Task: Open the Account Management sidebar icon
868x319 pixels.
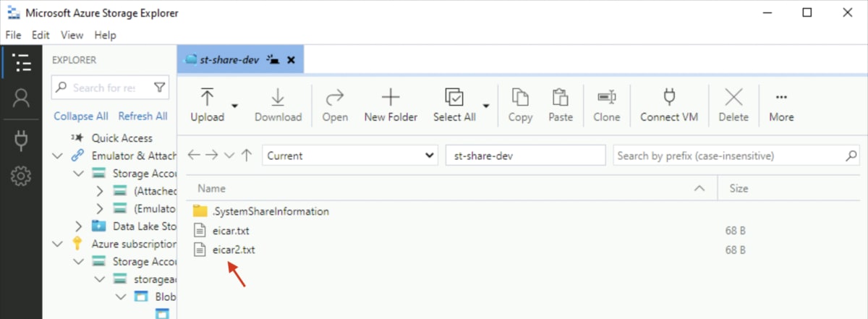Action: tap(22, 98)
